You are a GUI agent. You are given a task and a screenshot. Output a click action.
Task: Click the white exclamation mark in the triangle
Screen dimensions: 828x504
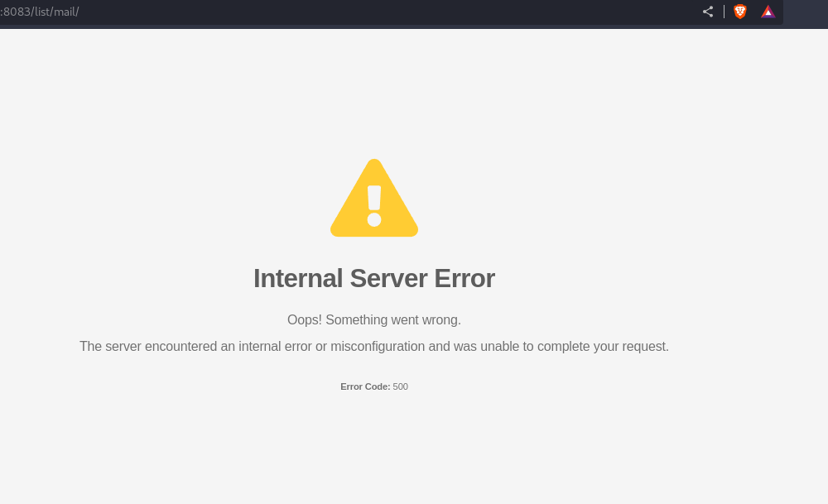(x=374, y=206)
